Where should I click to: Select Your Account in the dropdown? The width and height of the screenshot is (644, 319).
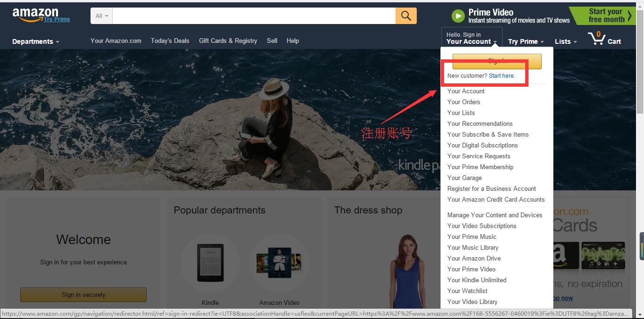tap(466, 91)
